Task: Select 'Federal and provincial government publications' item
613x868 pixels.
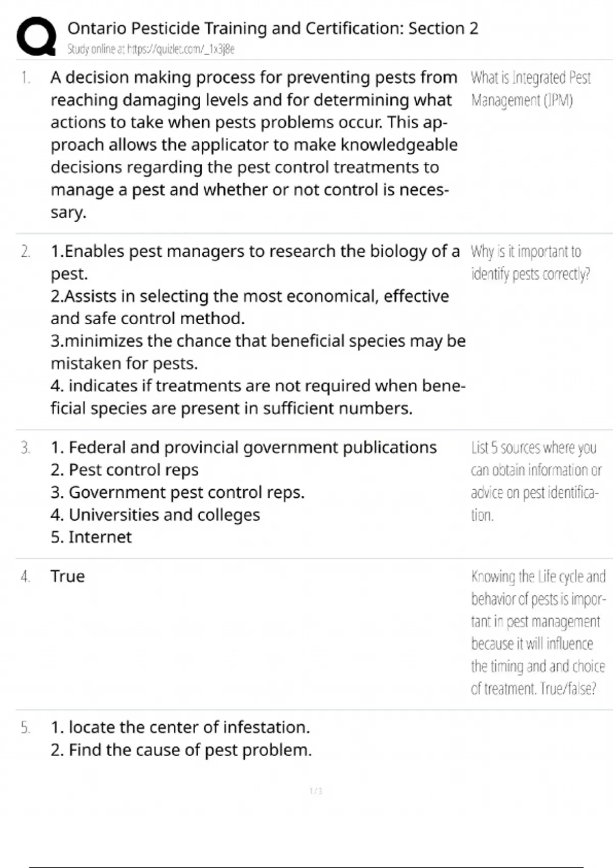Action: tap(244, 447)
